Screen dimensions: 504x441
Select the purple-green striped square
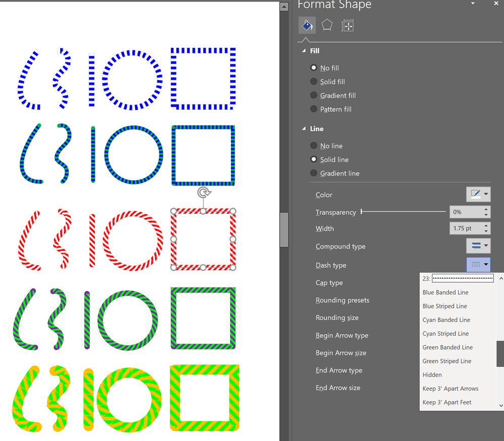click(x=203, y=319)
